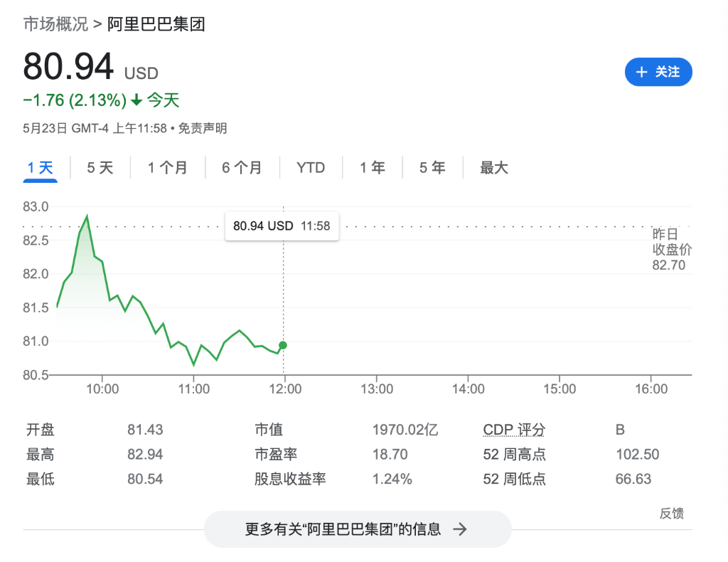Select the 6 个月 range tab
728x562 pixels.
[242, 168]
